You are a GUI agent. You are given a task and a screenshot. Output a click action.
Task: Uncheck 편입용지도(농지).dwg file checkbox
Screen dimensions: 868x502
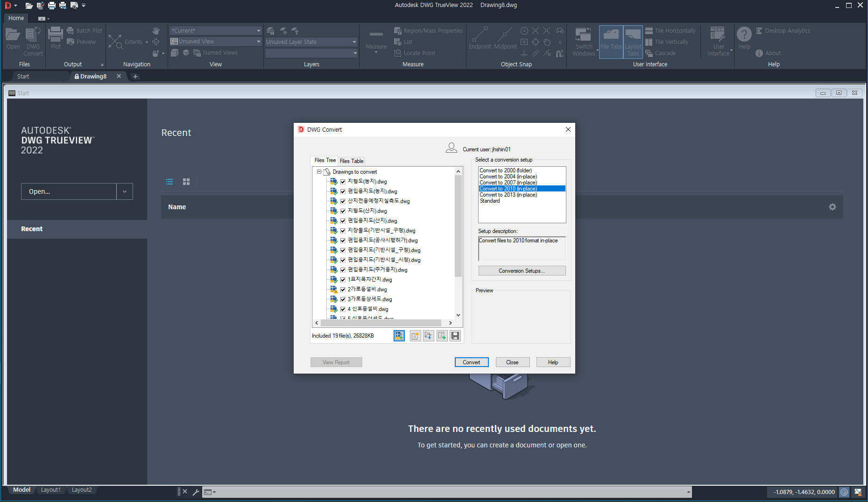point(343,191)
